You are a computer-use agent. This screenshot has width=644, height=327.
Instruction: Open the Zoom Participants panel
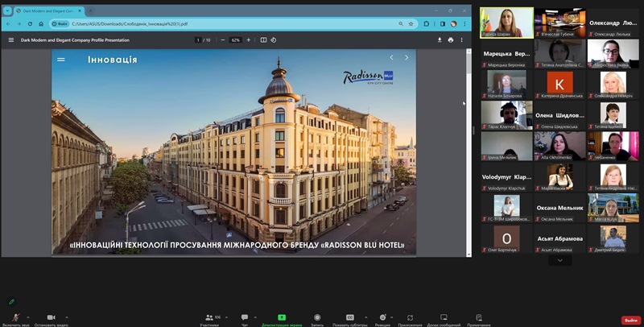click(209, 318)
